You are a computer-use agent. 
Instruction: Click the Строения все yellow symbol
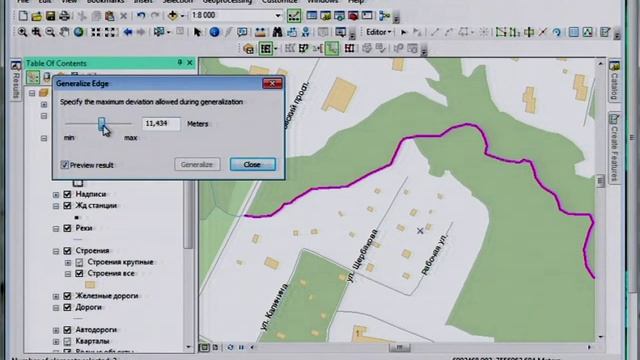tap(90, 285)
